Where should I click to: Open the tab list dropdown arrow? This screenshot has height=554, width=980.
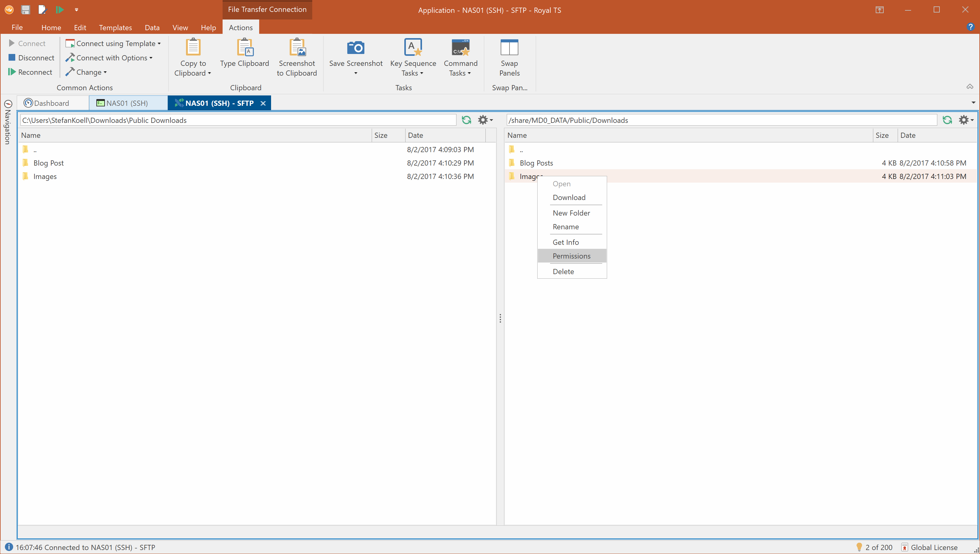click(x=973, y=103)
